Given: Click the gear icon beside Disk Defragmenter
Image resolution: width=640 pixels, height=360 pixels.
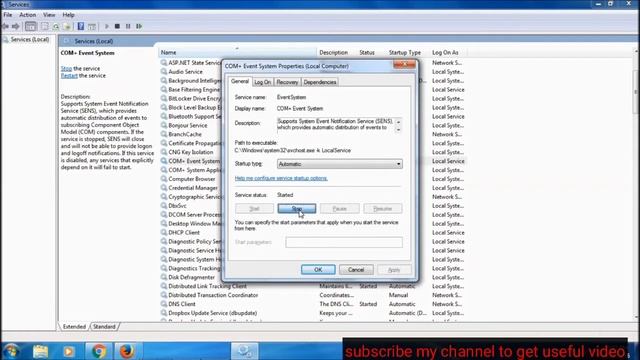Looking at the screenshot, I should [164, 277].
